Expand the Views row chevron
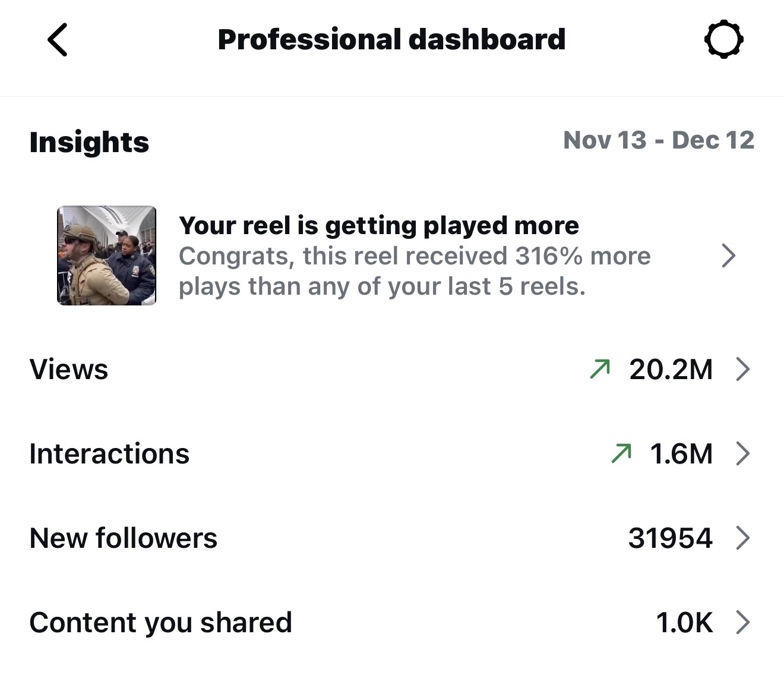Image resolution: width=784 pixels, height=678 pixels. (742, 369)
